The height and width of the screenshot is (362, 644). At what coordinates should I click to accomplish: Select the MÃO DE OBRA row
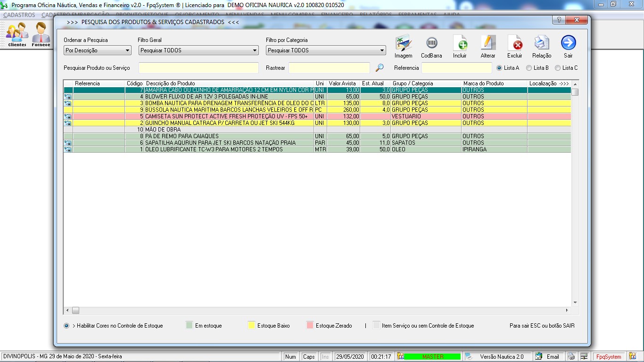pyautogui.click(x=229, y=130)
